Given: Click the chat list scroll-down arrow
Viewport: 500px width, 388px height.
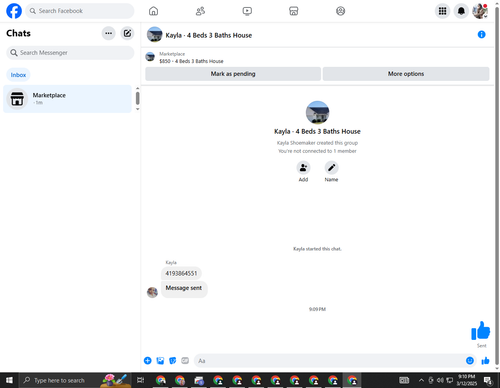Looking at the screenshot, I should click(137, 109).
